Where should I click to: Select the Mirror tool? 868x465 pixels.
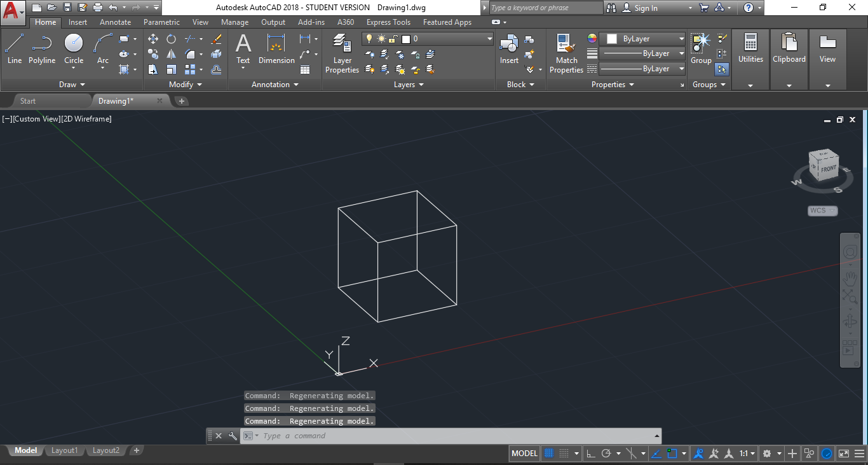172,54
